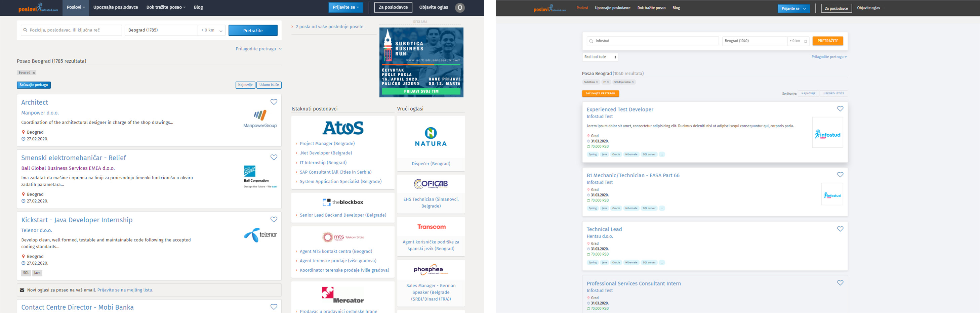Open notifications bell in left page header

point(459,8)
